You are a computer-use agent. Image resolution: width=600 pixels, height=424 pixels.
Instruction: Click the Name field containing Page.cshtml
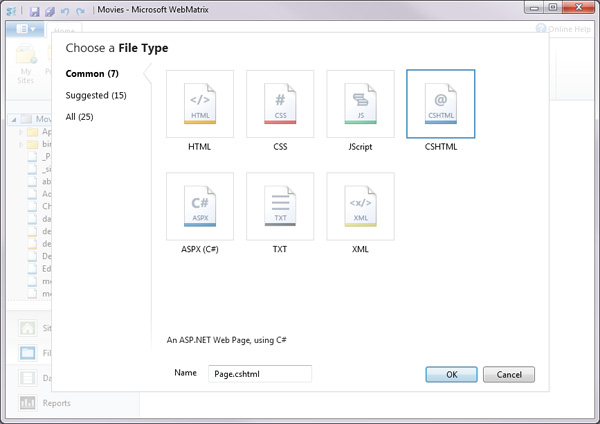pos(260,374)
